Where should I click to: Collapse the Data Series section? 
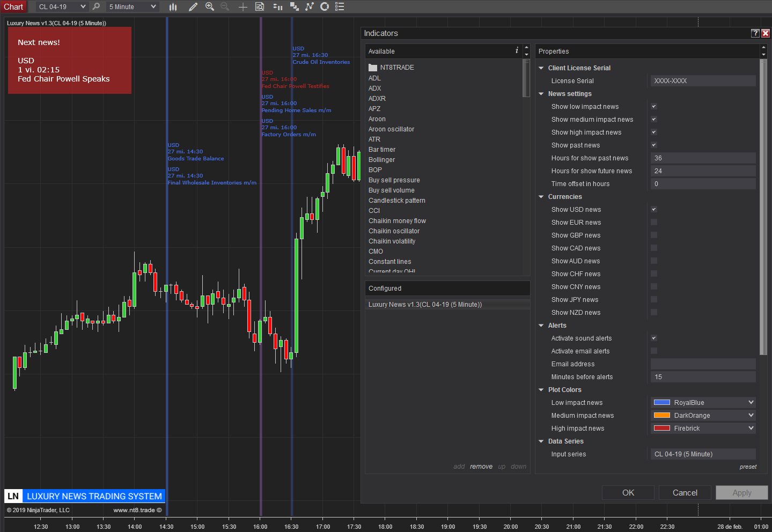(x=541, y=441)
